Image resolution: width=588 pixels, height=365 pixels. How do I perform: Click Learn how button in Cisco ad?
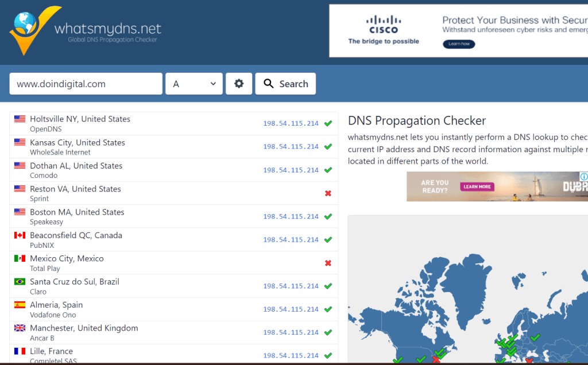pyautogui.click(x=459, y=44)
